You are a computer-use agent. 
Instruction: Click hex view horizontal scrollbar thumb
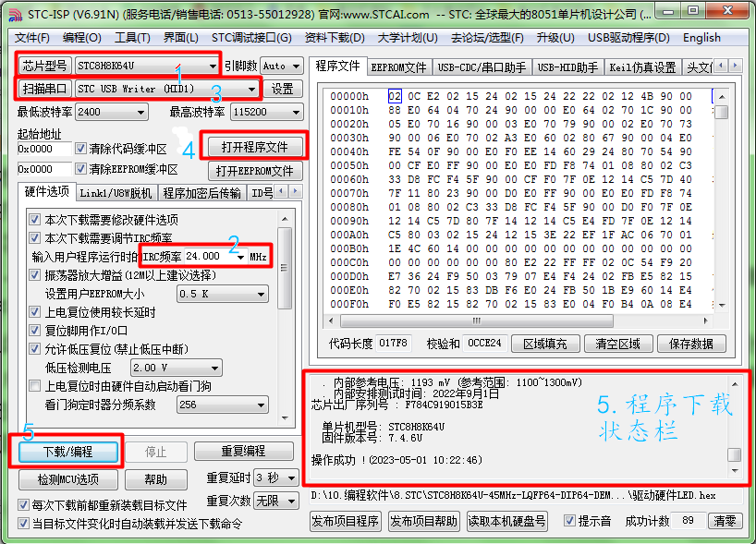(476, 320)
